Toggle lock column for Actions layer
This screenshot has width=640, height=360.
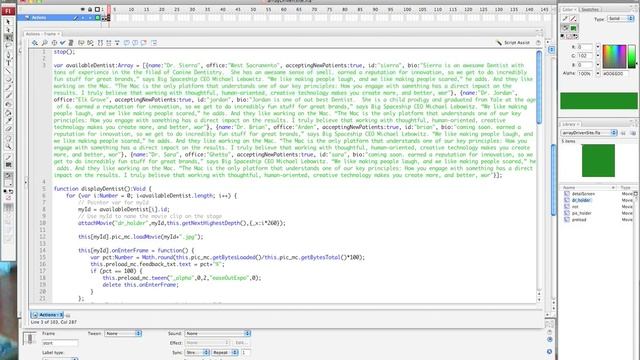click(x=90, y=18)
